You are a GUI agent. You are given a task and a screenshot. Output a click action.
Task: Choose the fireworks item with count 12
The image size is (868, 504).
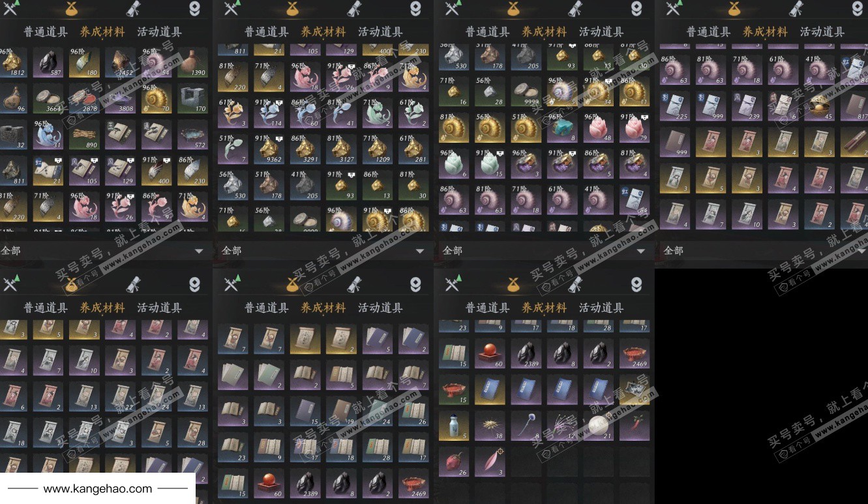pyautogui.click(x=561, y=426)
